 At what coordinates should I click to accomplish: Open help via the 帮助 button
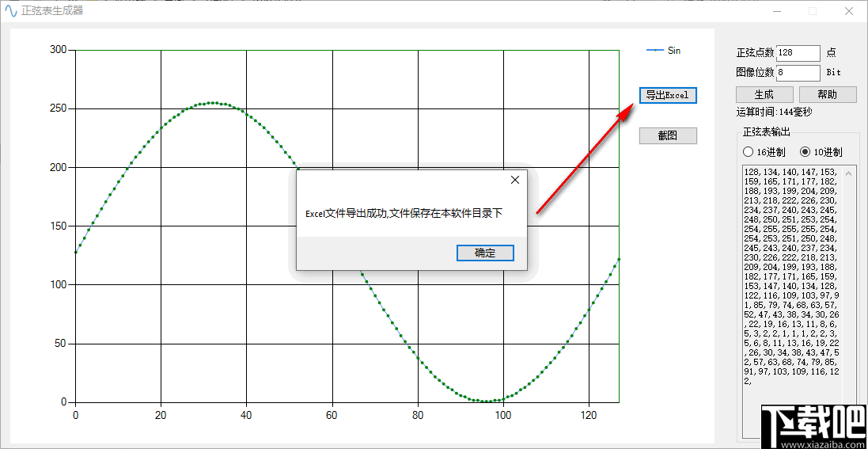click(x=828, y=94)
